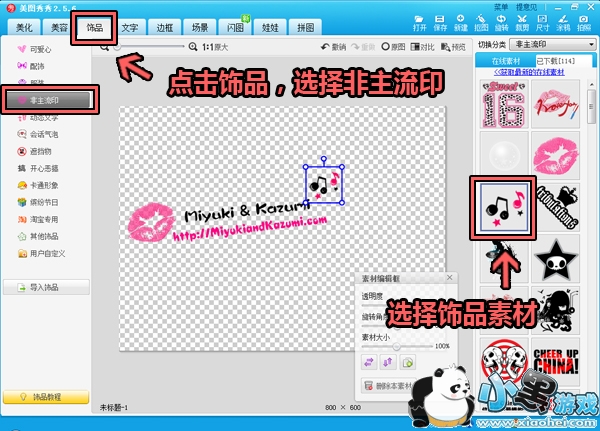Select 缤纷节日 category in sidebar

pos(38,202)
